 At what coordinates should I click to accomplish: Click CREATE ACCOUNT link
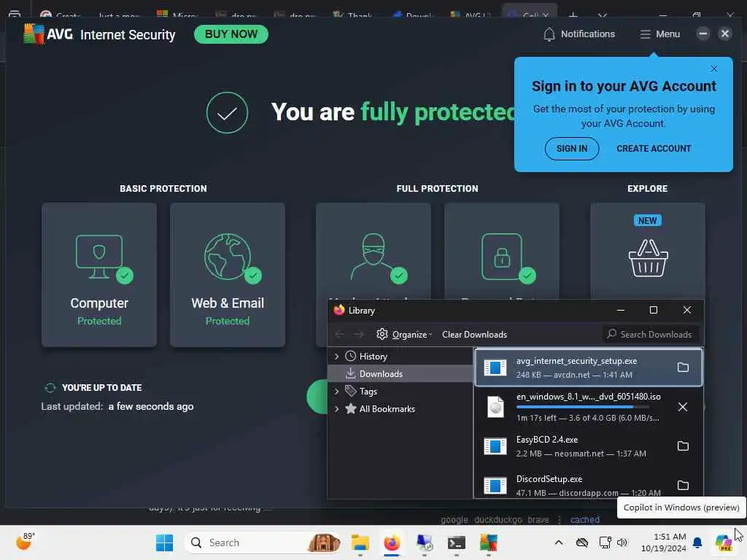654,149
